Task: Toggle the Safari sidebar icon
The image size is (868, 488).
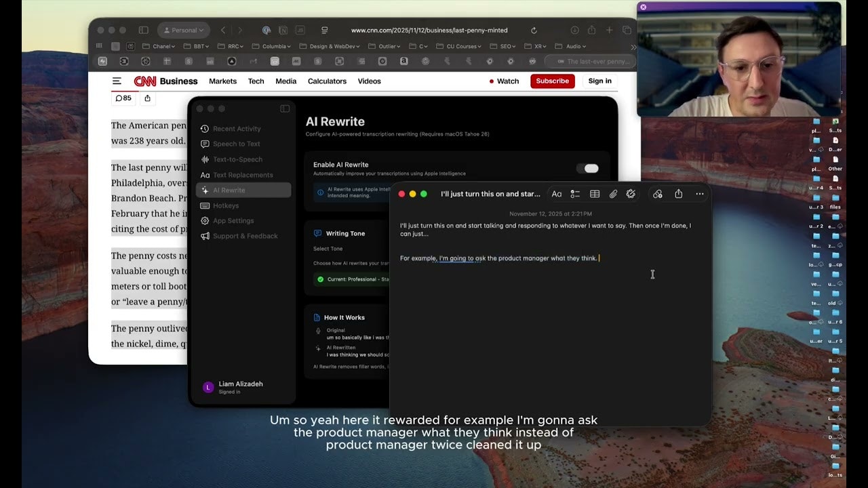Action: point(143,30)
